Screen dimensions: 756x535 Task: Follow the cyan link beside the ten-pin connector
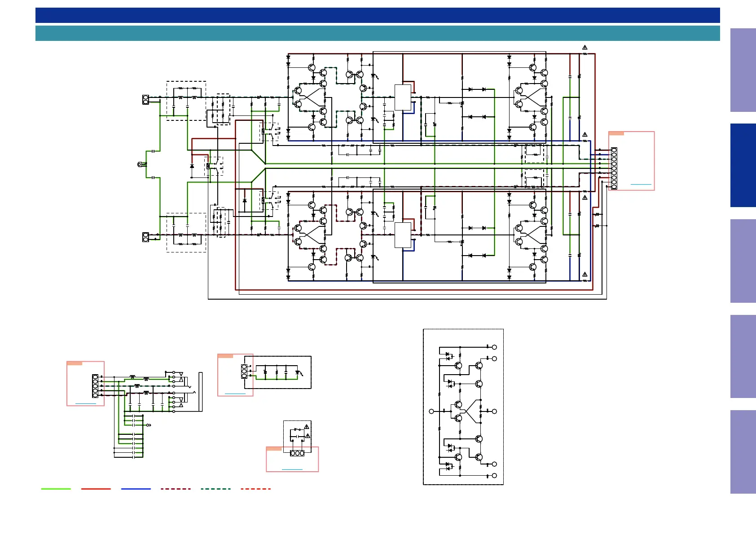[641, 184]
